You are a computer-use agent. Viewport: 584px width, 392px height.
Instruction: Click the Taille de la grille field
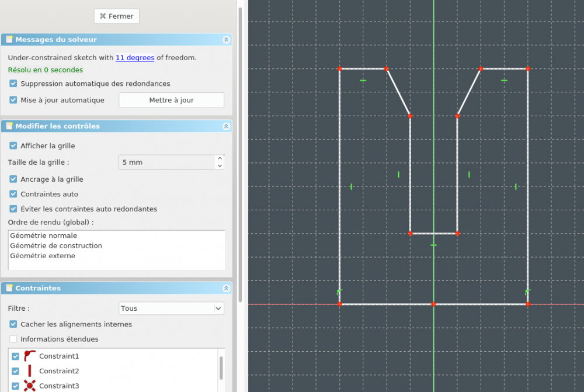(167, 162)
